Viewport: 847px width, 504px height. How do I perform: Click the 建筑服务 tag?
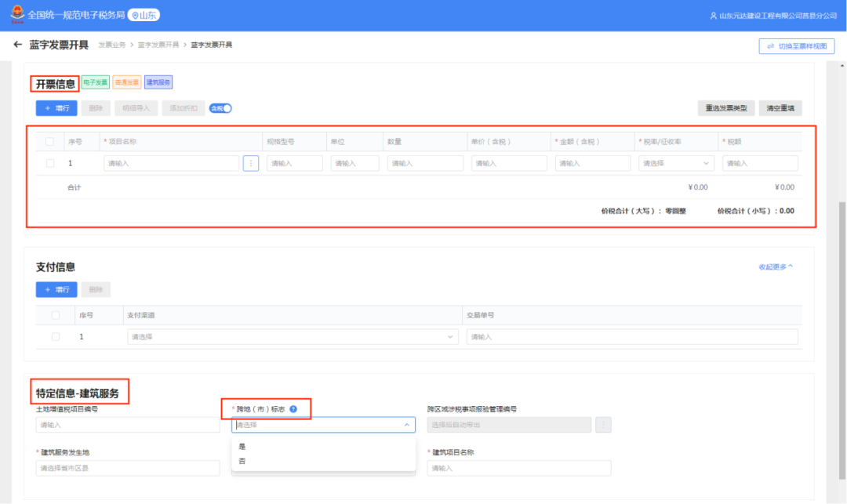point(158,82)
